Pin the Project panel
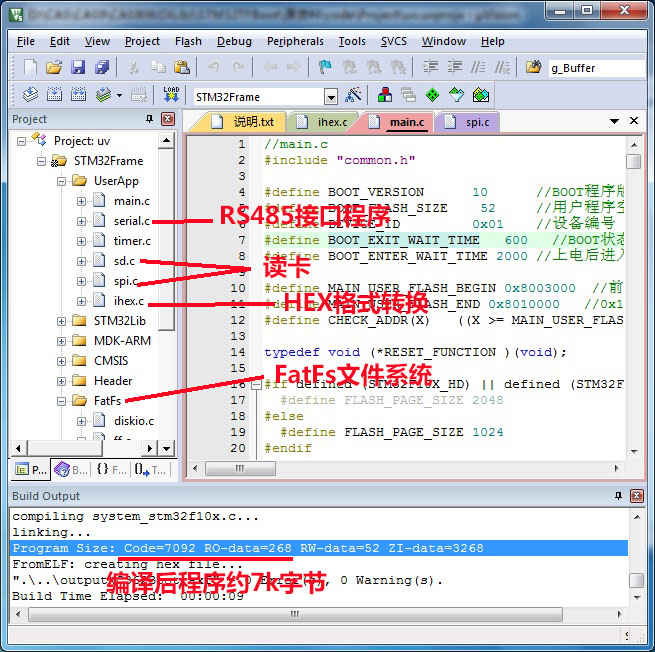655x652 pixels. tap(149, 119)
